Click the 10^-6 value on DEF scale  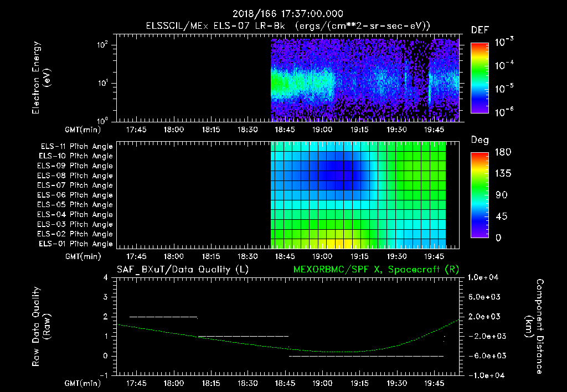[x=504, y=112]
